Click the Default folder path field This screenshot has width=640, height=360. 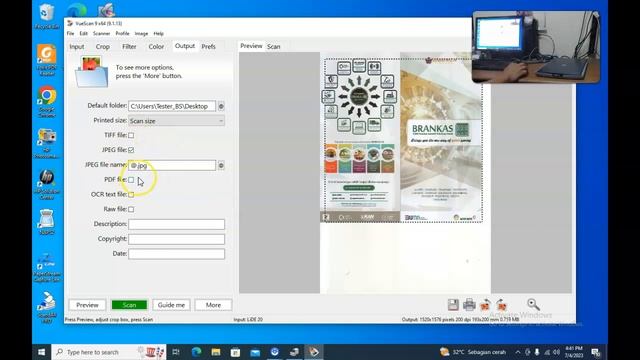point(172,106)
